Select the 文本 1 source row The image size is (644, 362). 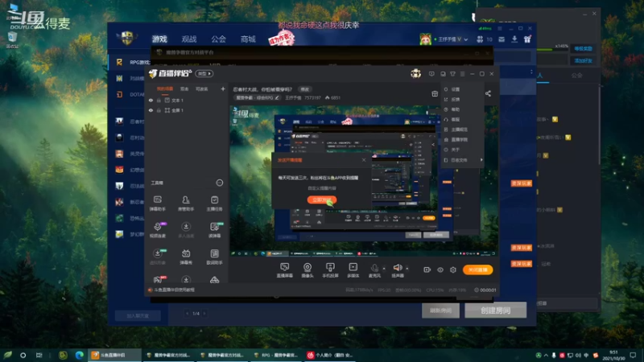[187, 100]
